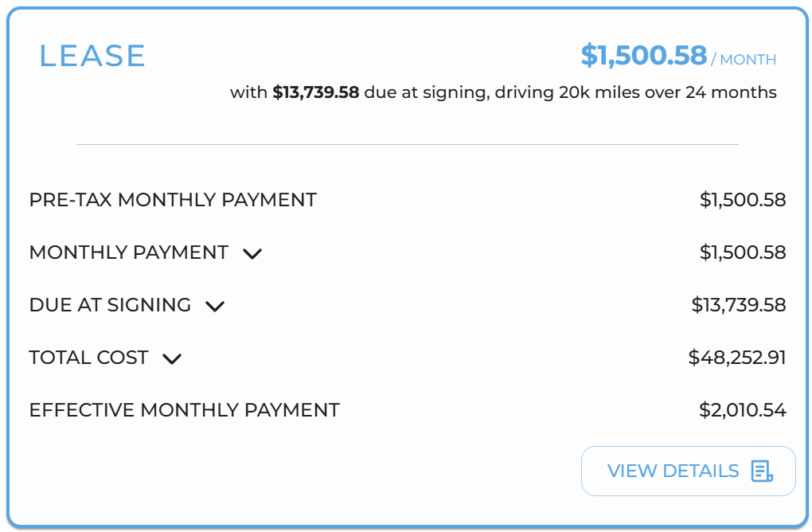
Task: Open the View Details button
Action: [689, 471]
